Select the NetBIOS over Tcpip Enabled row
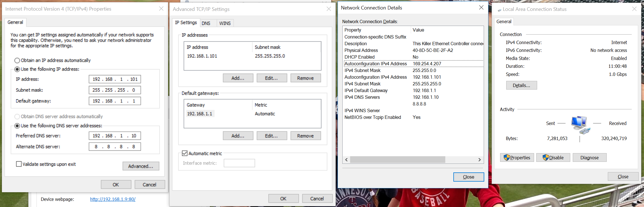 click(x=413, y=117)
